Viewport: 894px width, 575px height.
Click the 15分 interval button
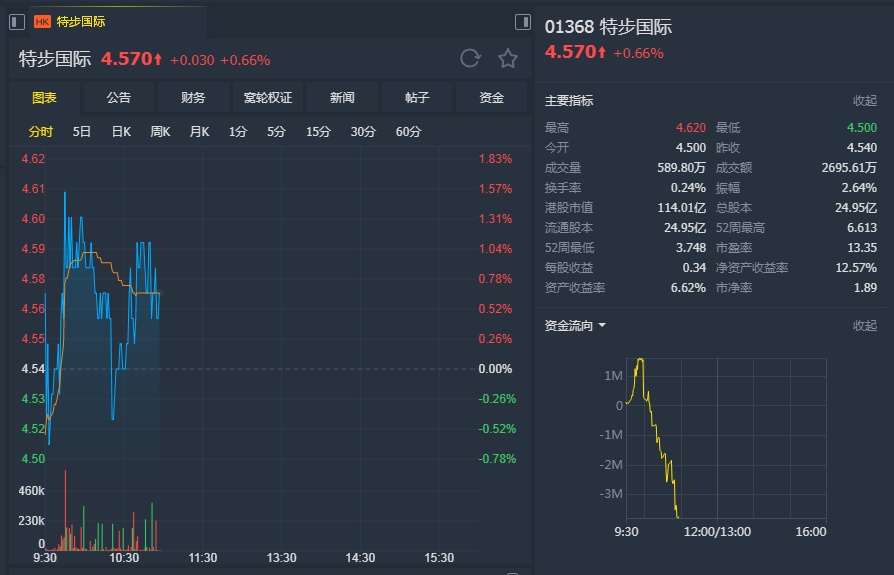(x=318, y=132)
